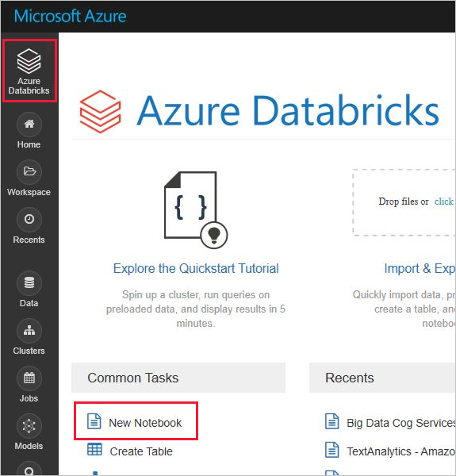Open Explore the Quickstart Tutorial link
The width and height of the screenshot is (456, 476).
point(196,268)
